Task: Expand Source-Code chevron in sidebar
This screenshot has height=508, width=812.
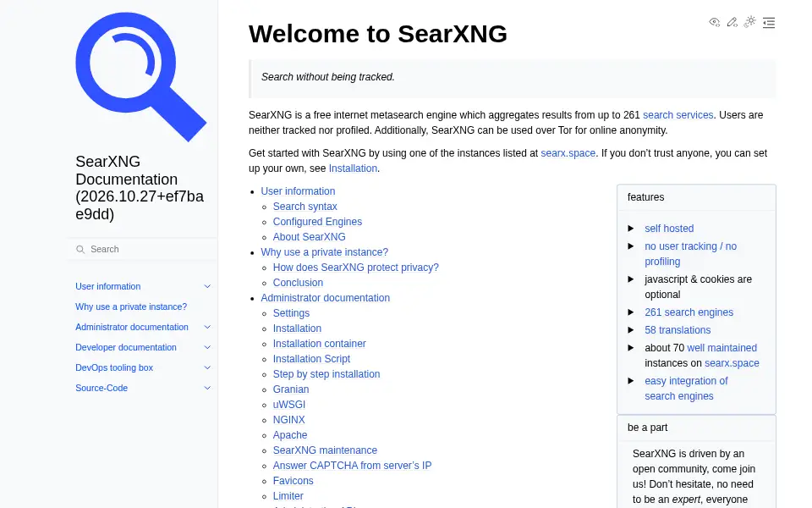Action: pos(207,388)
